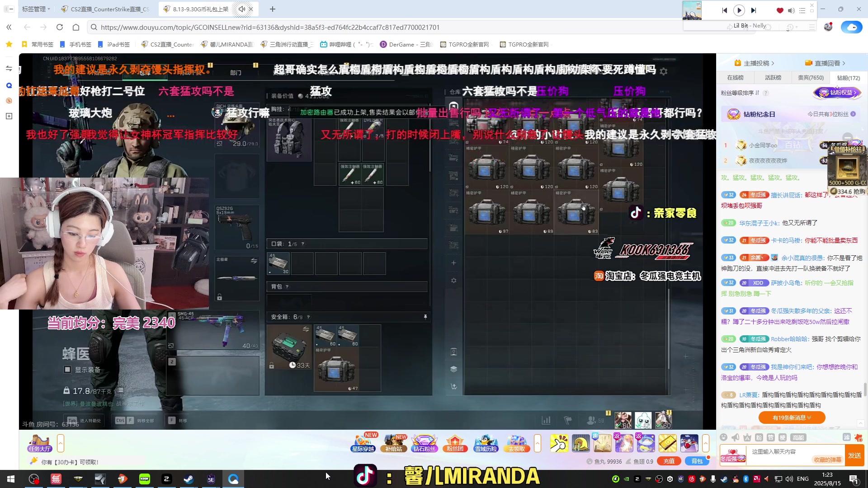868x488 pixels.
Task: Switch to CS2直播 browser tab
Action: click(105, 9)
